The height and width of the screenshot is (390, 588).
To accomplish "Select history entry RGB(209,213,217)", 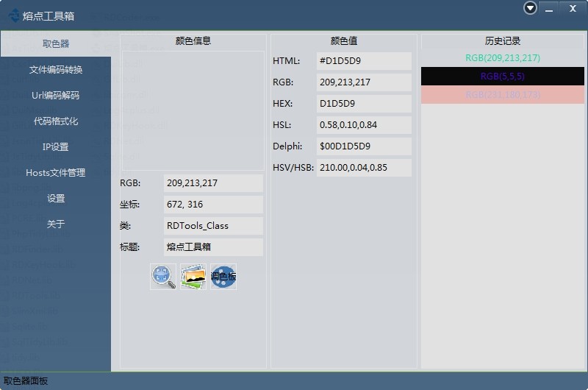I will click(x=503, y=58).
